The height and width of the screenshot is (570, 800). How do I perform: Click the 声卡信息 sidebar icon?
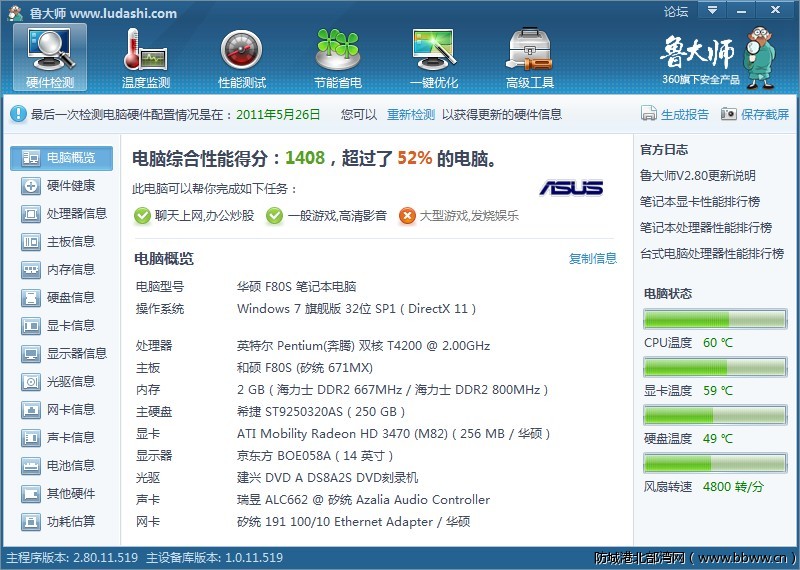point(31,438)
